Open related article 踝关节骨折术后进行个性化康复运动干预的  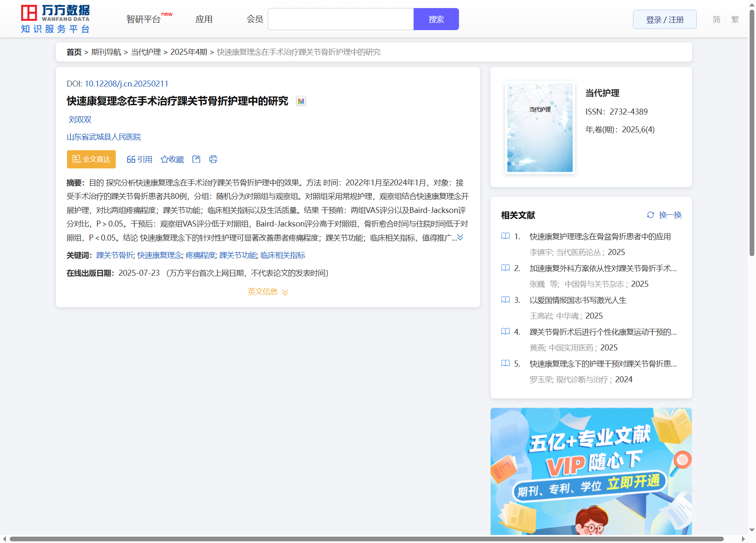(603, 332)
